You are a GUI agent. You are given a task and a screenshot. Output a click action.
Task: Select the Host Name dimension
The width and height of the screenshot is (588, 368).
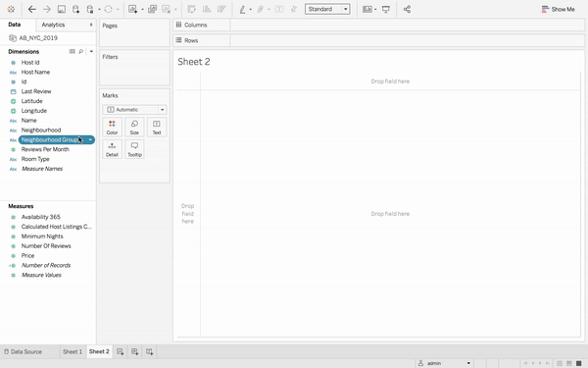tap(35, 72)
